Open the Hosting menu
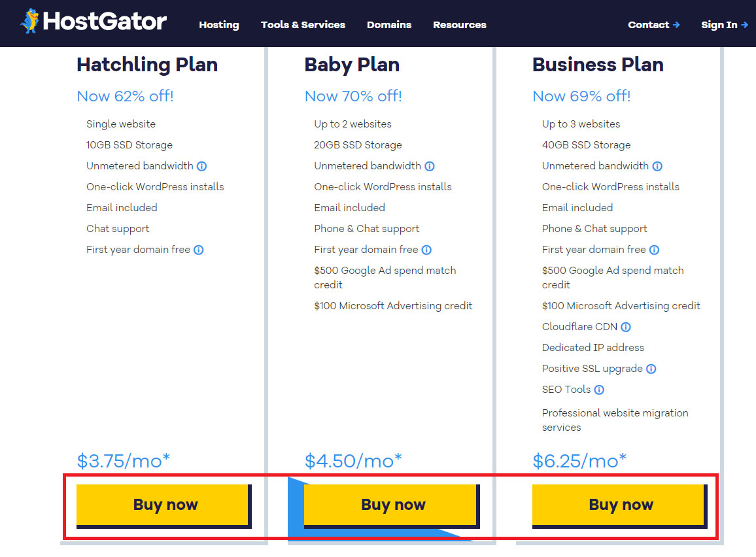The width and height of the screenshot is (756, 557). pos(219,25)
